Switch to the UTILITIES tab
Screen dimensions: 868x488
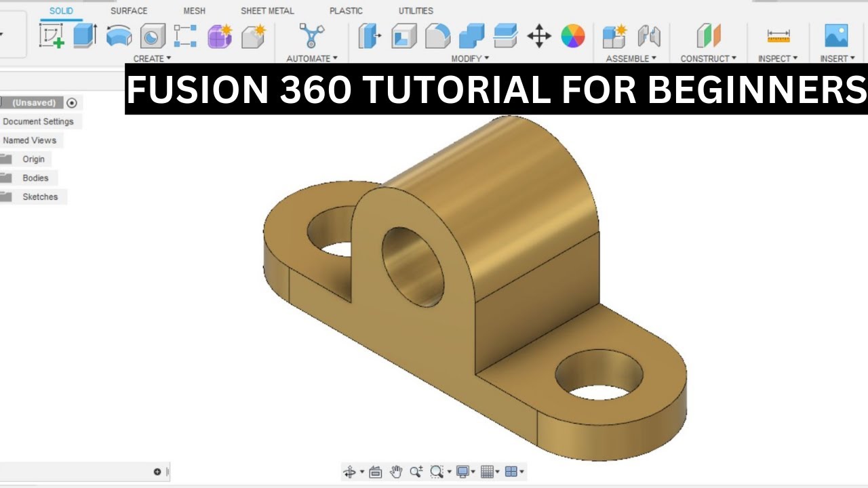[416, 11]
